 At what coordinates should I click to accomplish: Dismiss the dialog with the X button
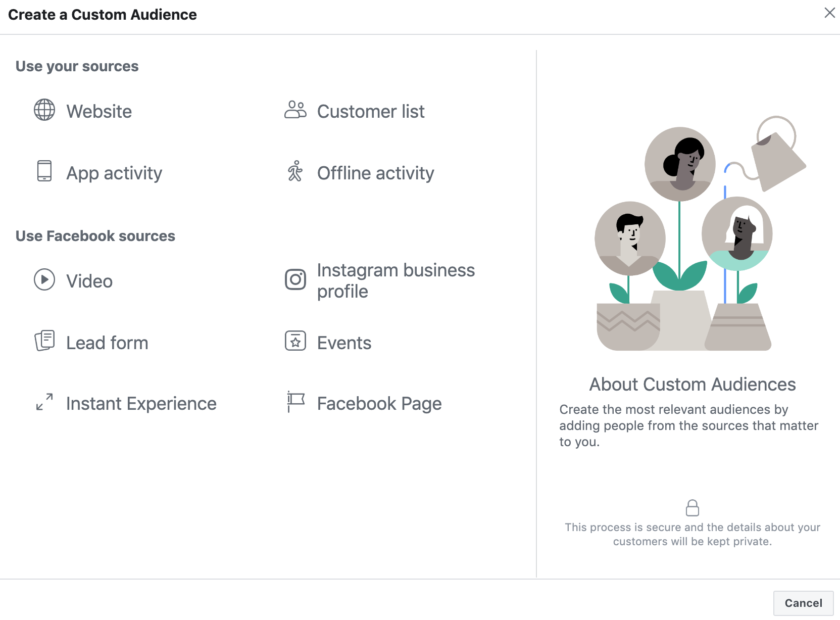click(x=830, y=13)
